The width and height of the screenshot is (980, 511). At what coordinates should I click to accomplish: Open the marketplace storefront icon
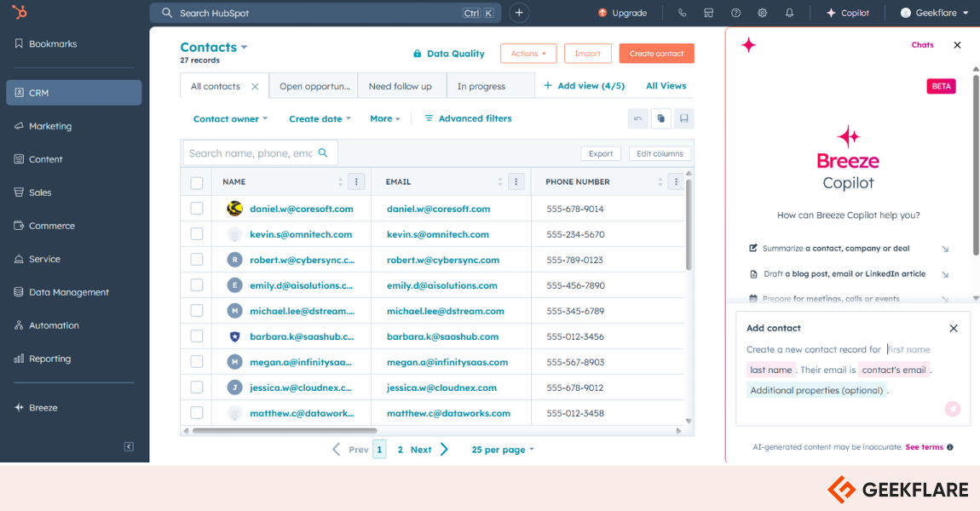[x=709, y=13]
